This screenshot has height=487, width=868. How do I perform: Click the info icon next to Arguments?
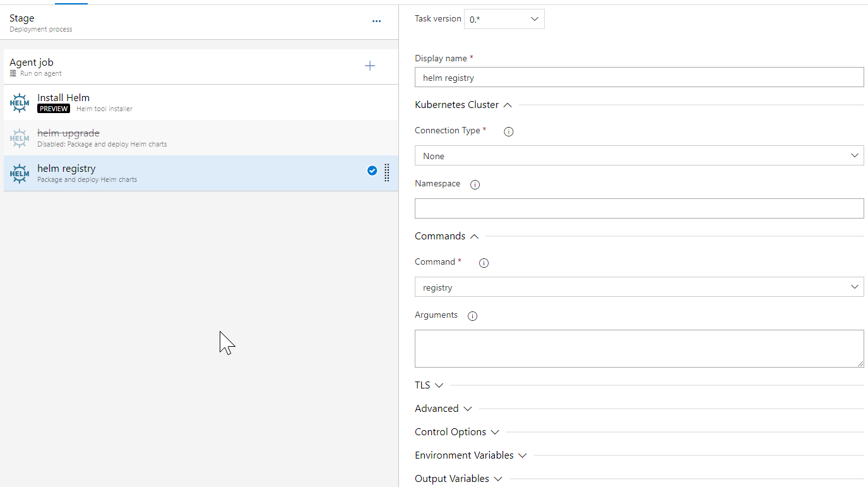coord(472,316)
